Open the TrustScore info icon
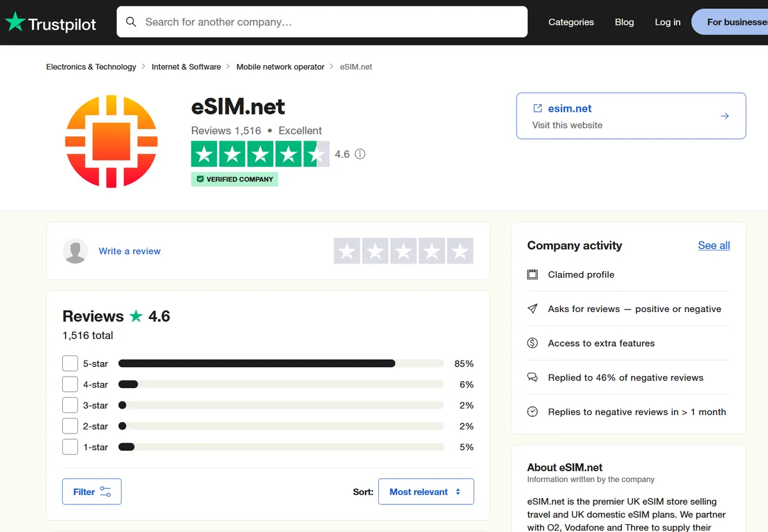This screenshot has width=768, height=532. tap(360, 154)
